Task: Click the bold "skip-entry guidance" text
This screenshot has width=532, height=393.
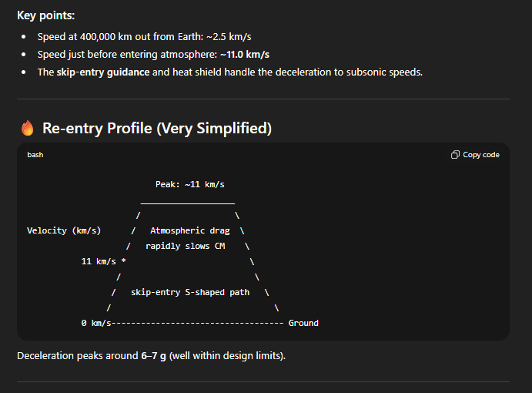Action: (x=103, y=72)
